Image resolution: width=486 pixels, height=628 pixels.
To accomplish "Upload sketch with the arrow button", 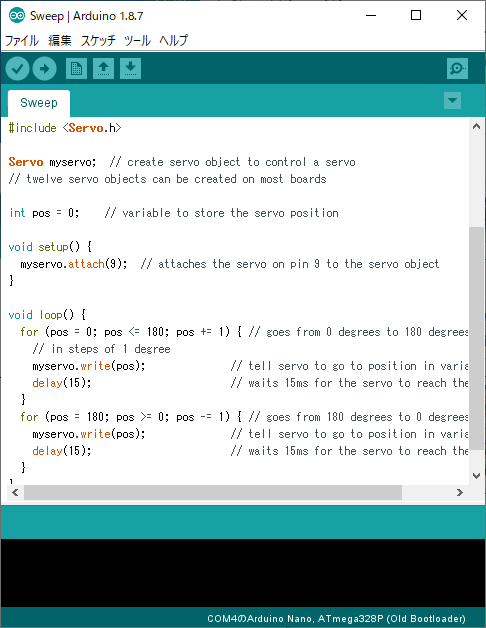I will (44, 68).
